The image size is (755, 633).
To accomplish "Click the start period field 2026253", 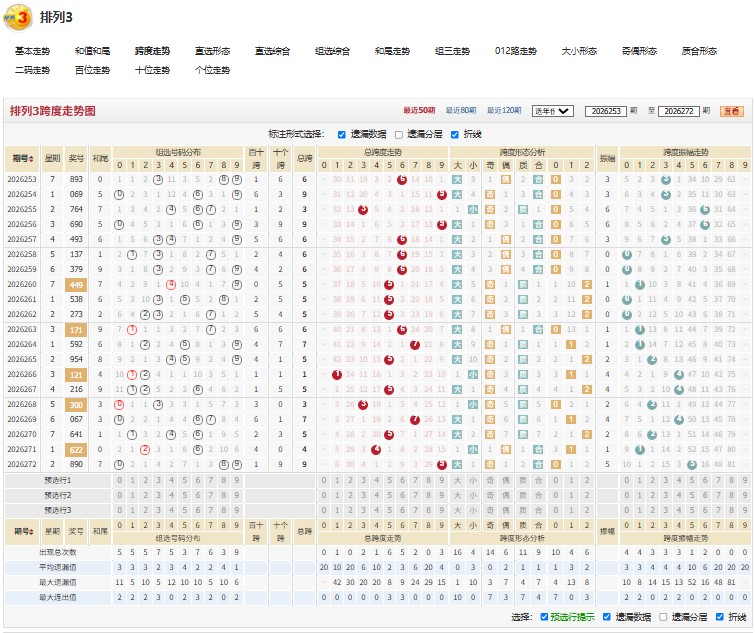I will 606,111.
